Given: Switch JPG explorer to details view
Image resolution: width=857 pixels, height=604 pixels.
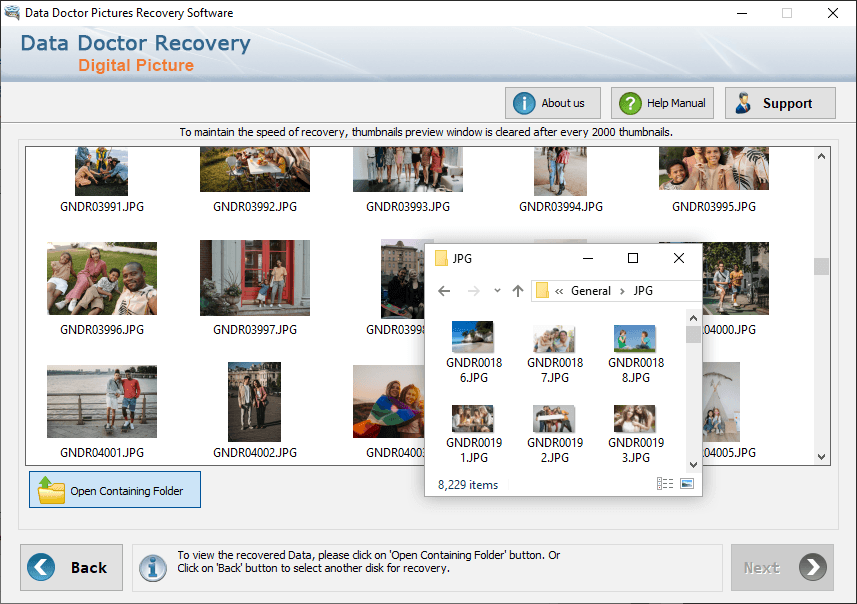Looking at the screenshot, I should pos(665,484).
